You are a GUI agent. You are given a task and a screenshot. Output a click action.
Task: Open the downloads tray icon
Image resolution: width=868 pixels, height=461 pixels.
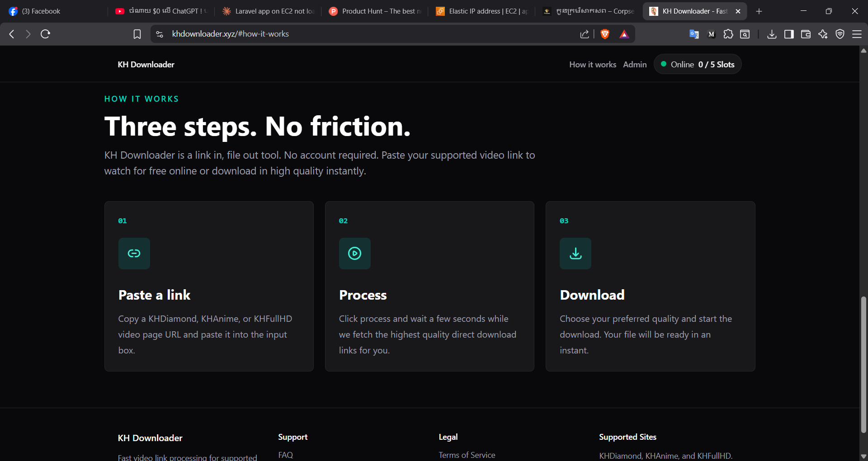tap(772, 34)
